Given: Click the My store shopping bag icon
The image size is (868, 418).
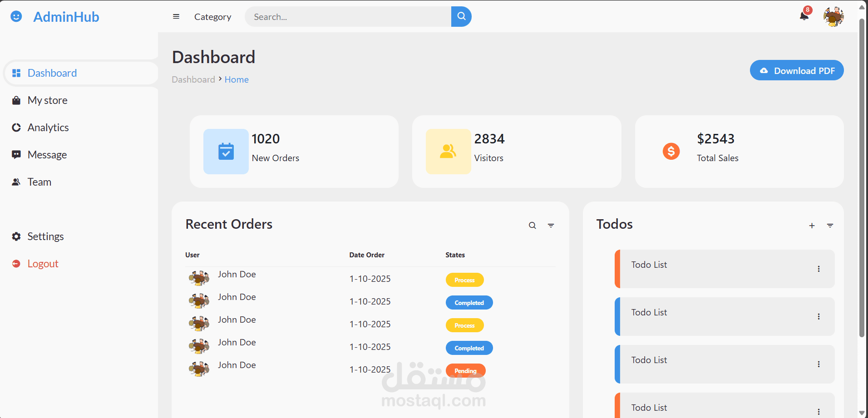Looking at the screenshot, I should pos(16,100).
